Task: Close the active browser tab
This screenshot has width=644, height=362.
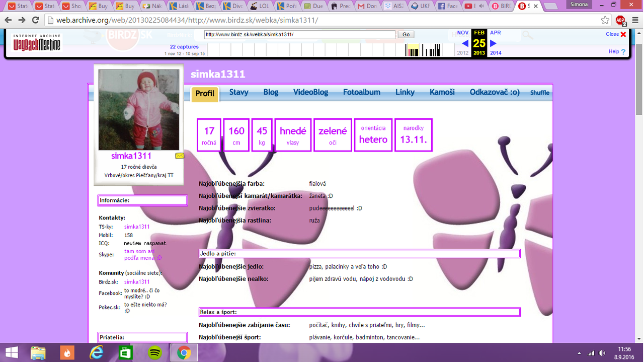Action: pyautogui.click(x=535, y=6)
